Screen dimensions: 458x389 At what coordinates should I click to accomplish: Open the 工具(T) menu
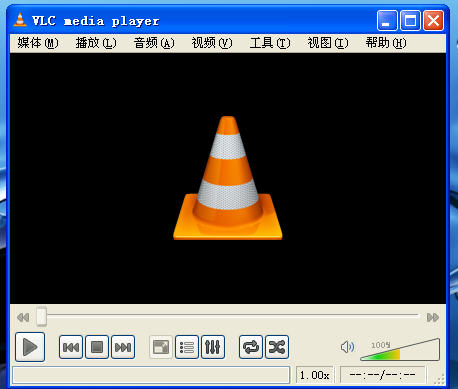[270, 43]
